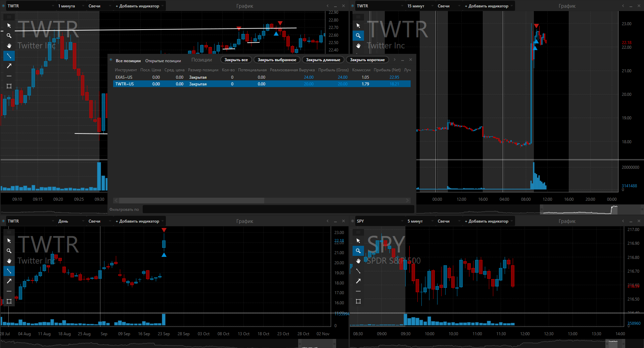Open 'Добавить индикатор' menu in top-left chart
The height and width of the screenshot is (348, 644).
140,6
